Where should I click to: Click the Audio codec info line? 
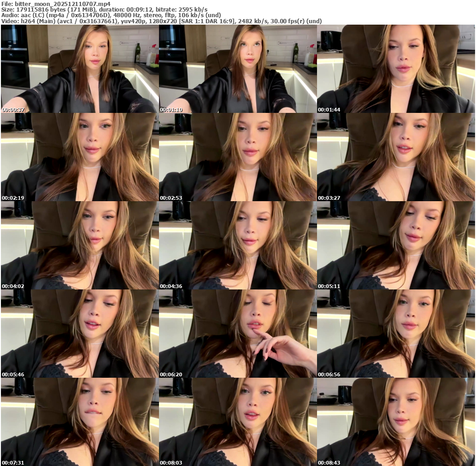111,15
